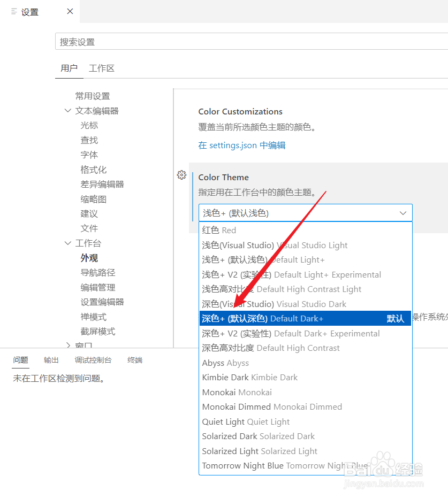This screenshot has width=448, height=499.
Task: Click the Color Theme dropdown chevron arrow
Action: [403, 213]
